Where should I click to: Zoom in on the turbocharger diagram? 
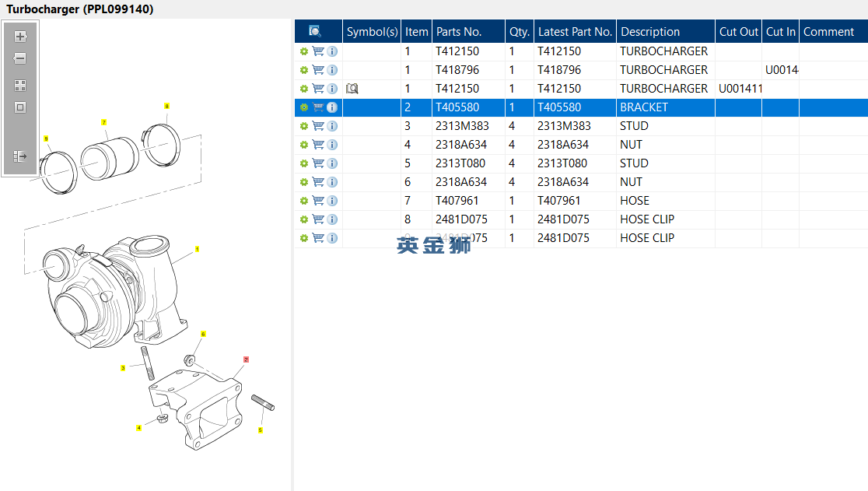(20, 37)
